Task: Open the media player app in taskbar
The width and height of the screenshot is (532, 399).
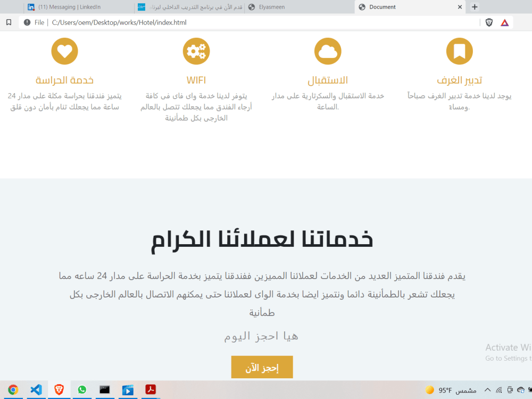Action: [x=128, y=390]
